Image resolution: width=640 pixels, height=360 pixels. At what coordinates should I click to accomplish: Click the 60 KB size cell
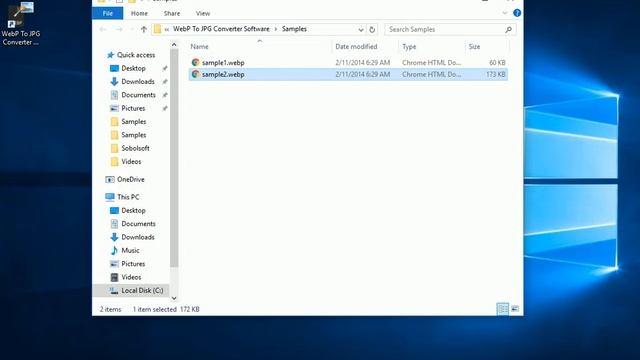pos(497,62)
